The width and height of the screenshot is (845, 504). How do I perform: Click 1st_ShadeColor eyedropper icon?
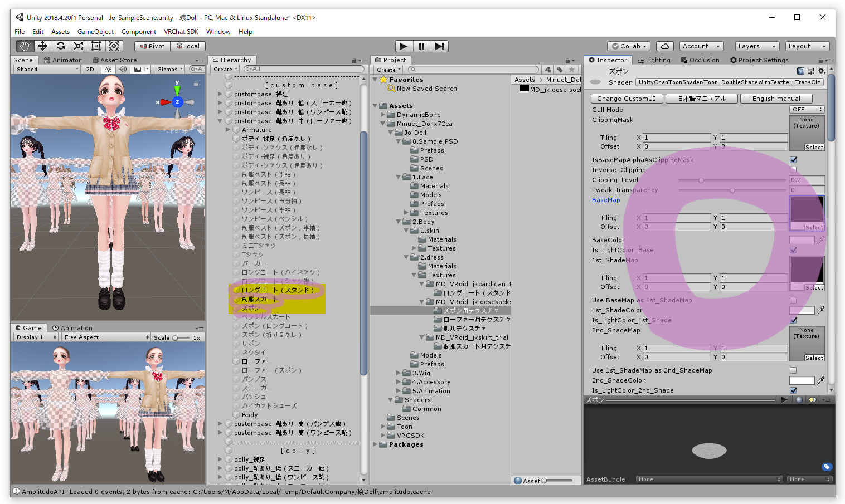point(820,310)
